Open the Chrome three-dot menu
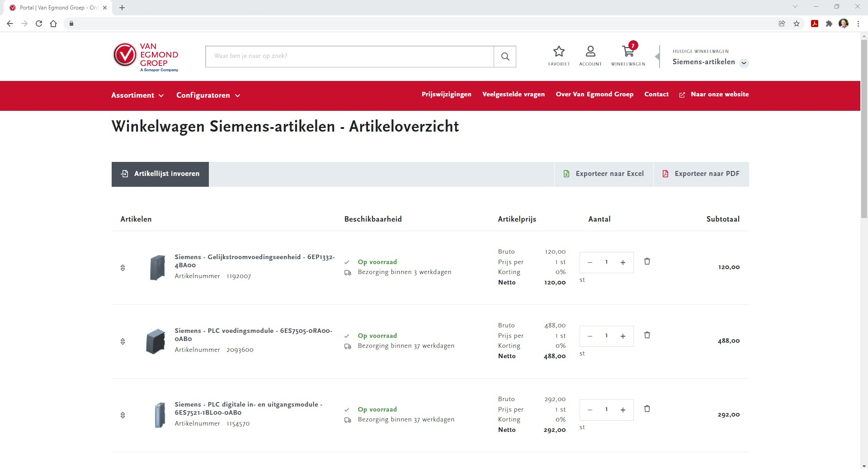The height and width of the screenshot is (469, 868). (x=858, y=24)
